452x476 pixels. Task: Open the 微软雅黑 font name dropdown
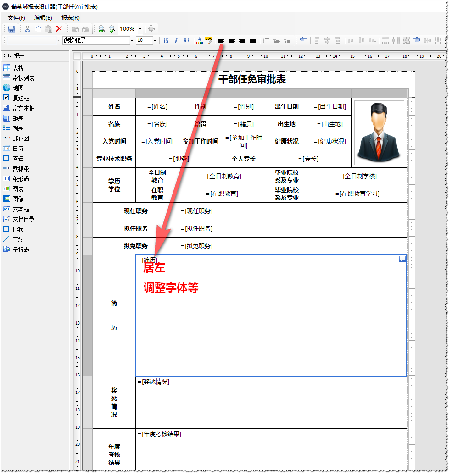click(x=132, y=40)
